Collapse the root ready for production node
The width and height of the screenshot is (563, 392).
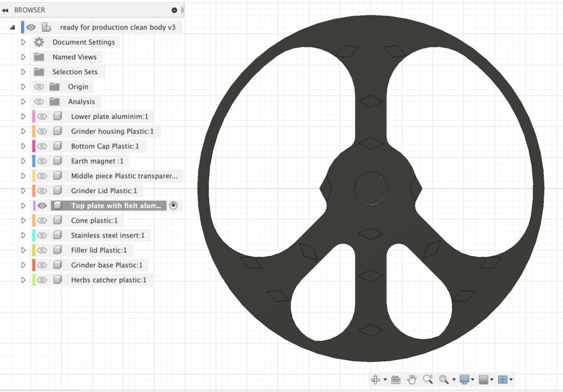12,27
